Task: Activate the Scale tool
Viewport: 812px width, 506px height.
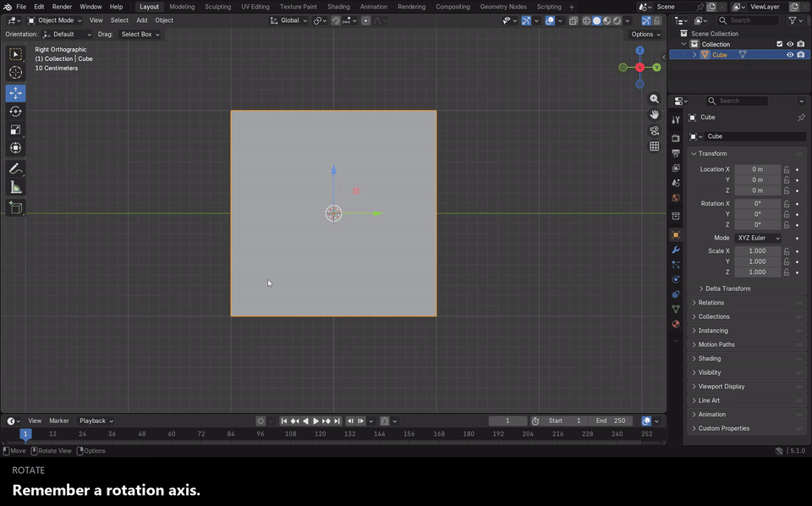Action: click(15, 129)
